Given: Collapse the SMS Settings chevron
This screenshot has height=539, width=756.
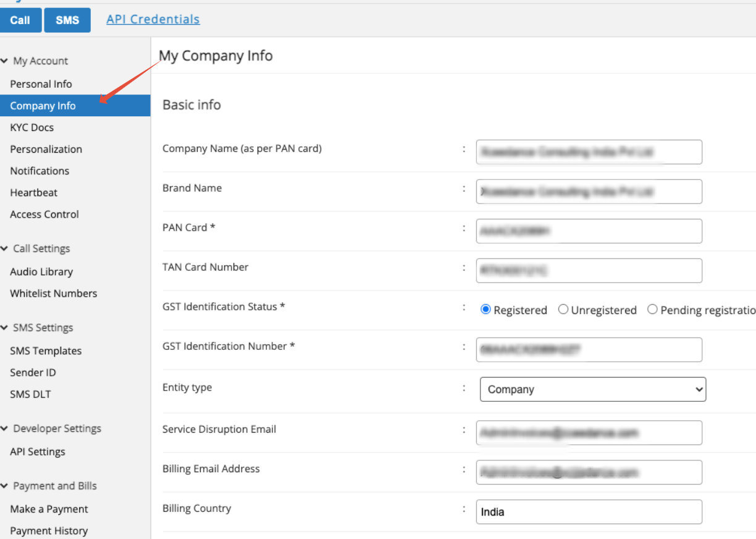Looking at the screenshot, I should coord(5,328).
